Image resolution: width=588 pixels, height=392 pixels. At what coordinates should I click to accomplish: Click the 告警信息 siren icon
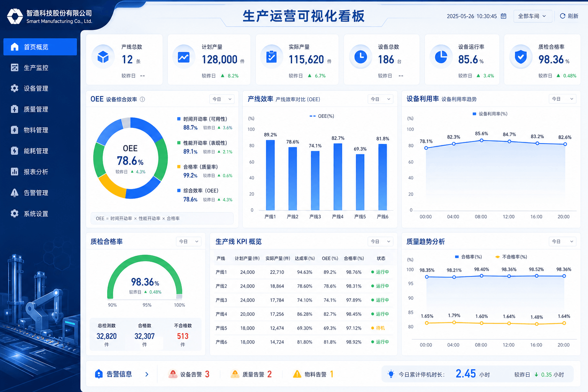(99, 374)
